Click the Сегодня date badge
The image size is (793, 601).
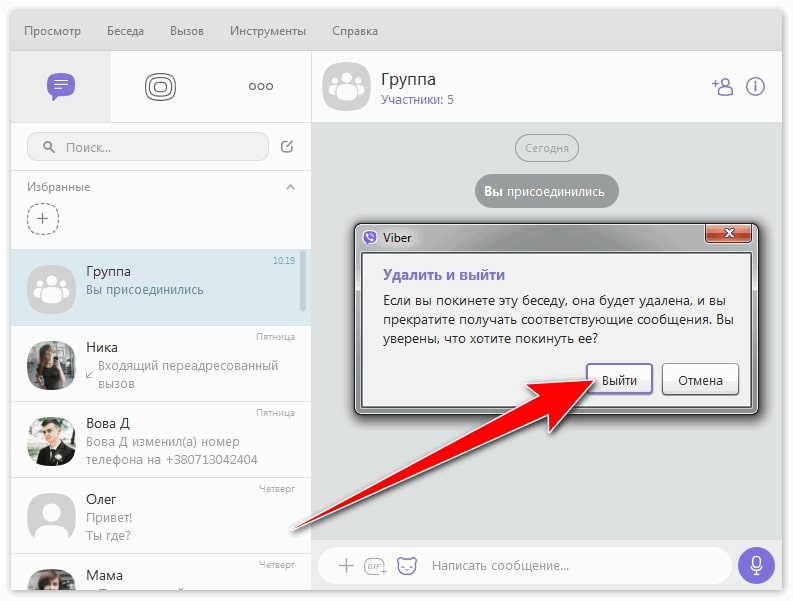point(547,148)
